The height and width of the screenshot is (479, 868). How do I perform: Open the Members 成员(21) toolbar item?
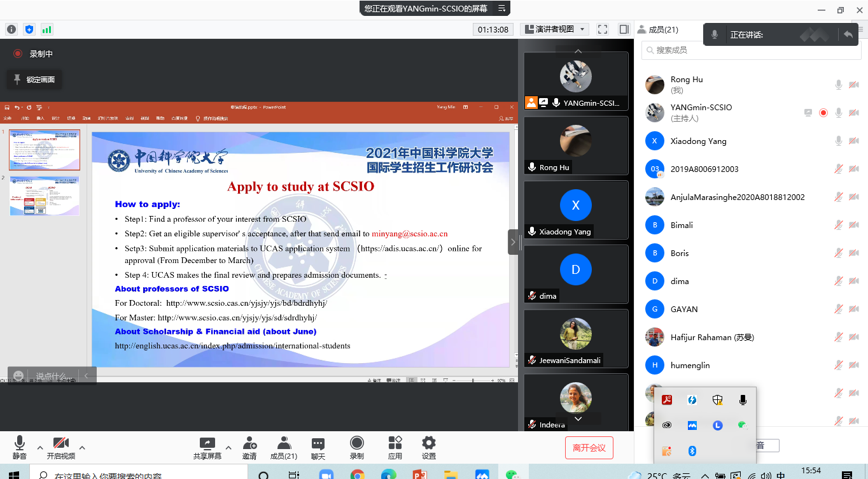tap(284, 448)
